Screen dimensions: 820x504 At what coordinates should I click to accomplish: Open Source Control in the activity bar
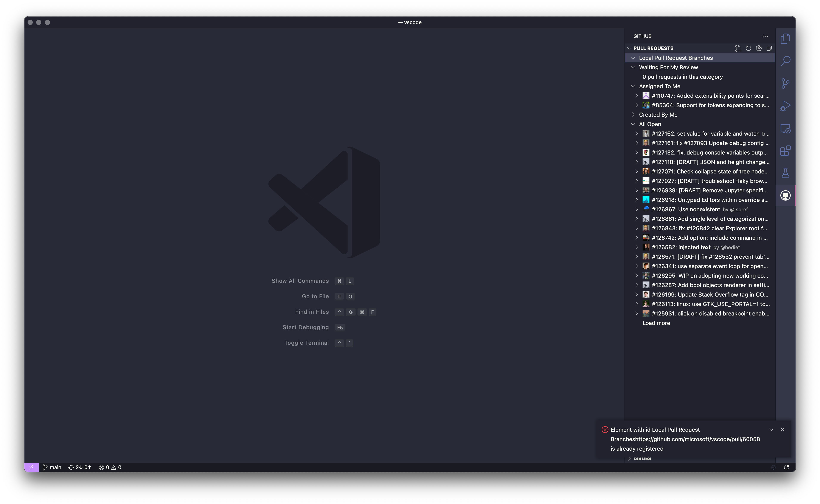coord(786,83)
